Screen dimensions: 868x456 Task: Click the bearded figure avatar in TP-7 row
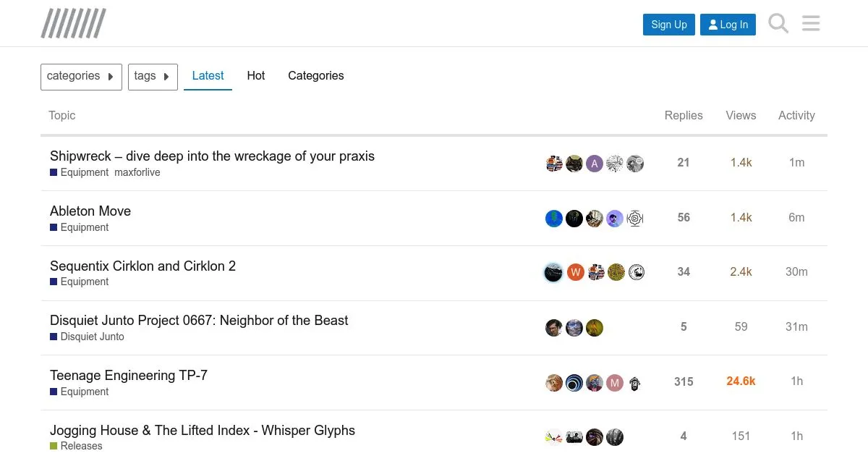point(635,383)
